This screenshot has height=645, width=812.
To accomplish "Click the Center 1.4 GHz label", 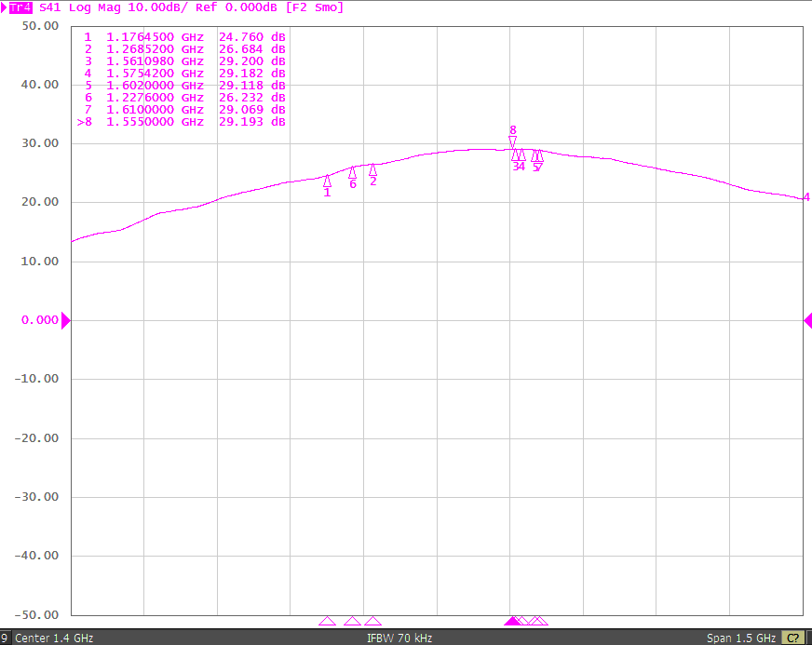I will click(x=54, y=638).
